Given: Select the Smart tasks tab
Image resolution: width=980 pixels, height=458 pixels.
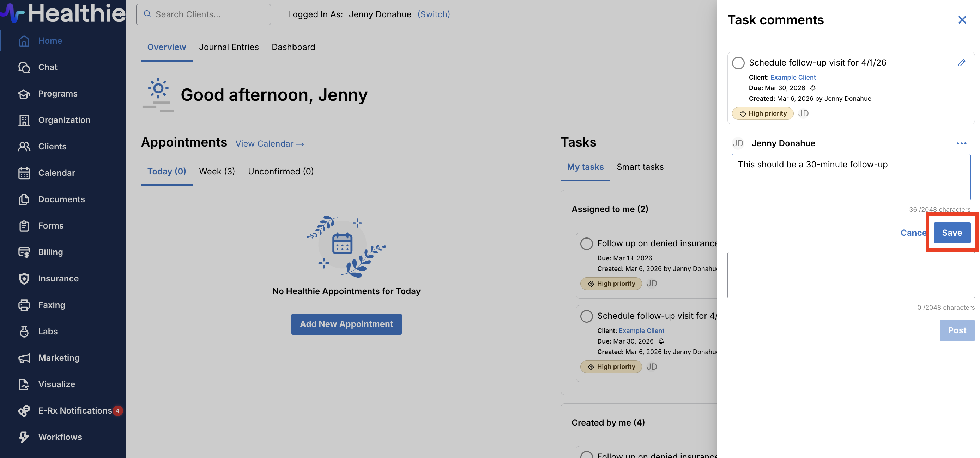Looking at the screenshot, I should click(640, 167).
